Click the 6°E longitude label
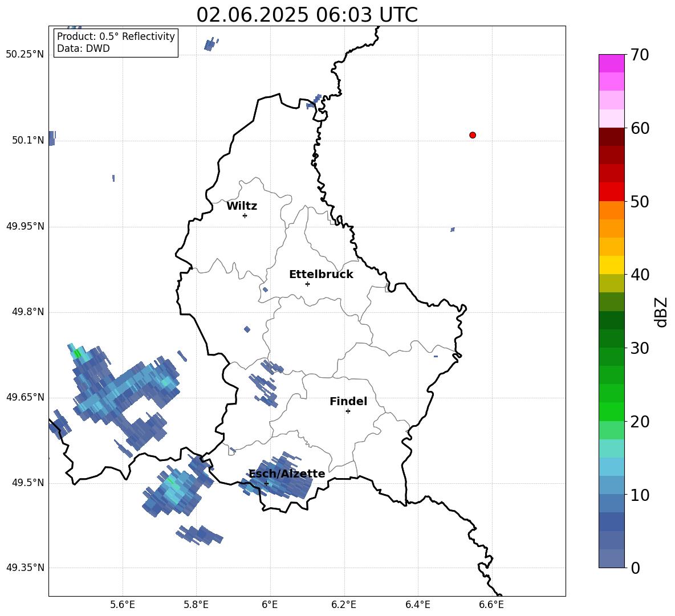Screen dimensions: 675x616 270,605
